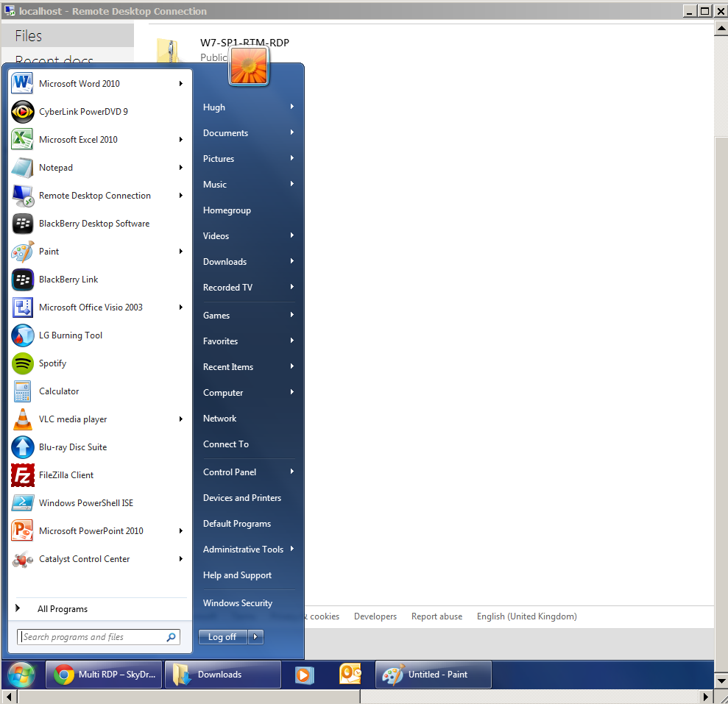Launch the FileZilla Client icon

point(22,475)
